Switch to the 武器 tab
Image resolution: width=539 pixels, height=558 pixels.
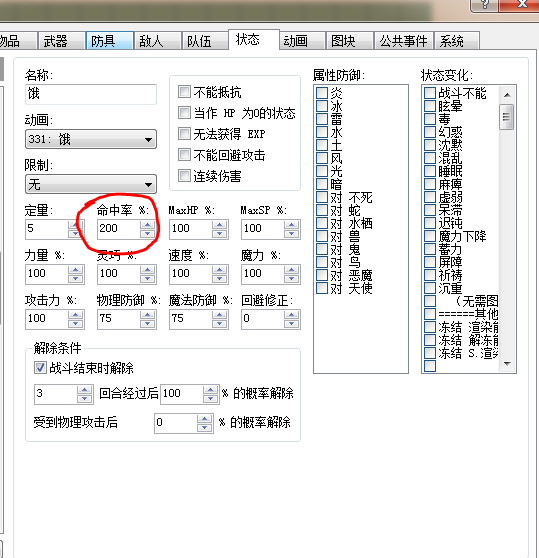coord(62,41)
